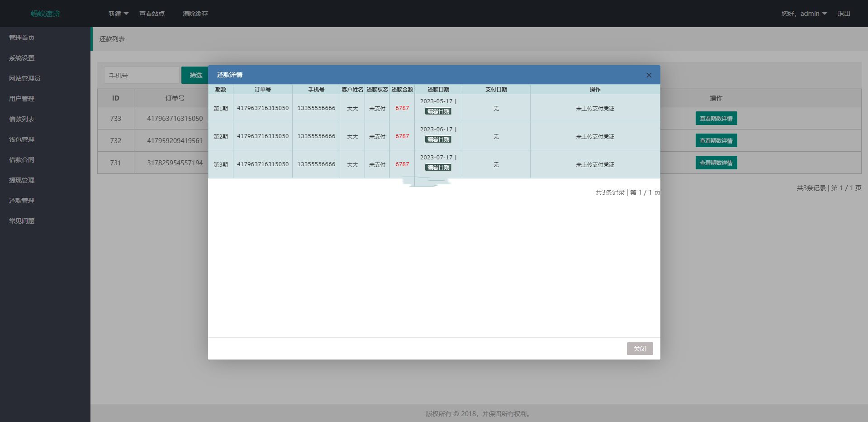868x422 pixels.
Task: Click 查看站点 in top navigation
Action: (152, 14)
